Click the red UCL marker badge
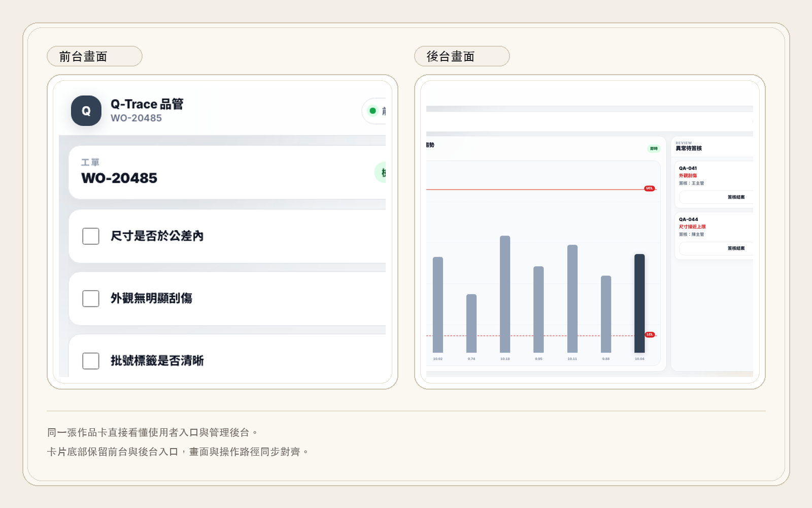This screenshot has height=508, width=812. 650,188
